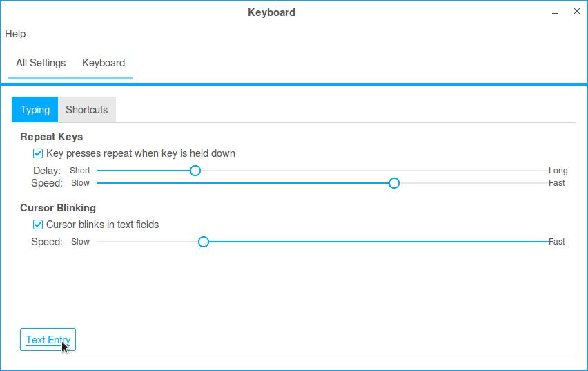The height and width of the screenshot is (371, 588).
Task: Switch to the Shortcuts tab
Action: [x=87, y=110]
